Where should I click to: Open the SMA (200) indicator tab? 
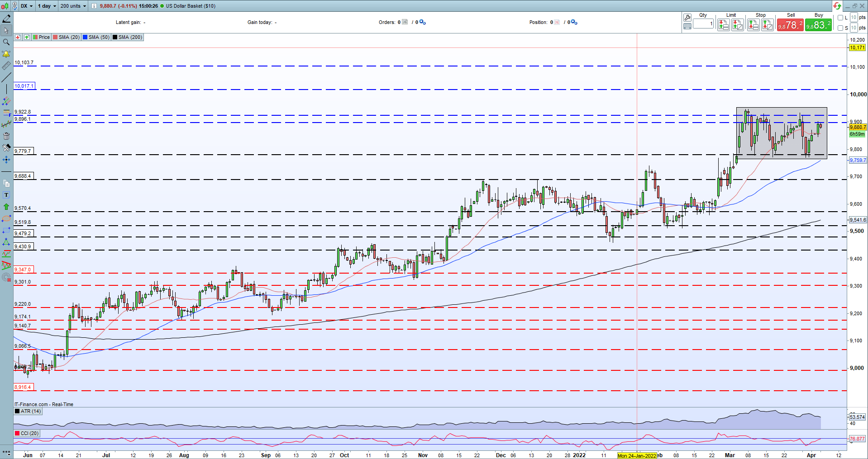click(x=127, y=37)
